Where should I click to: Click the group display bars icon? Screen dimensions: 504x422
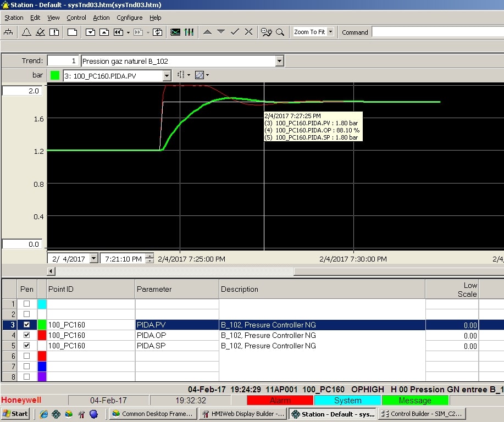pyautogui.click(x=189, y=32)
